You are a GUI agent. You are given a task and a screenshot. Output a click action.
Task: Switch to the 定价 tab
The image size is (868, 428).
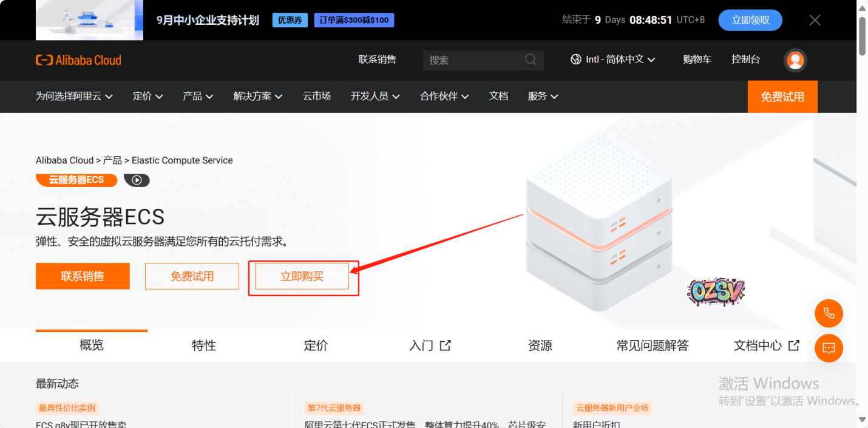coord(316,345)
